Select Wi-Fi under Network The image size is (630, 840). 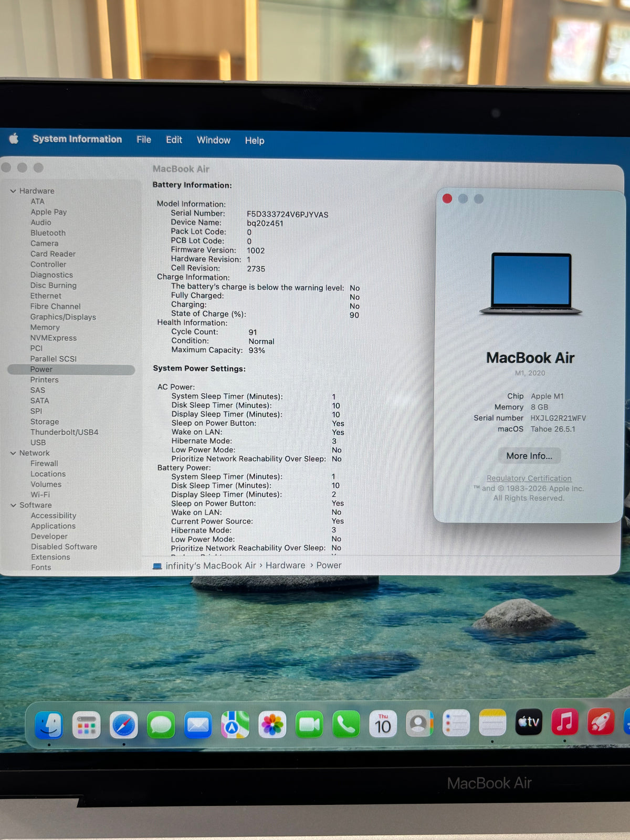click(x=40, y=495)
